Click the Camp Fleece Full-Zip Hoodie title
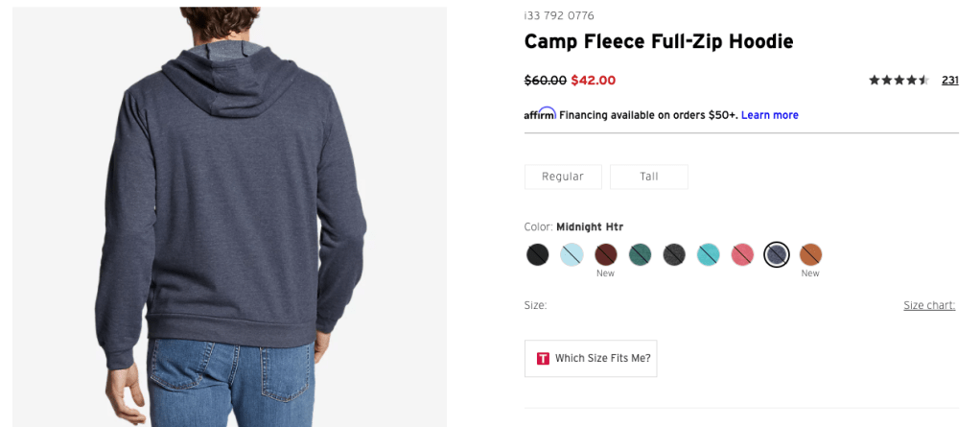The width and height of the screenshot is (980, 427). click(659, 42)
